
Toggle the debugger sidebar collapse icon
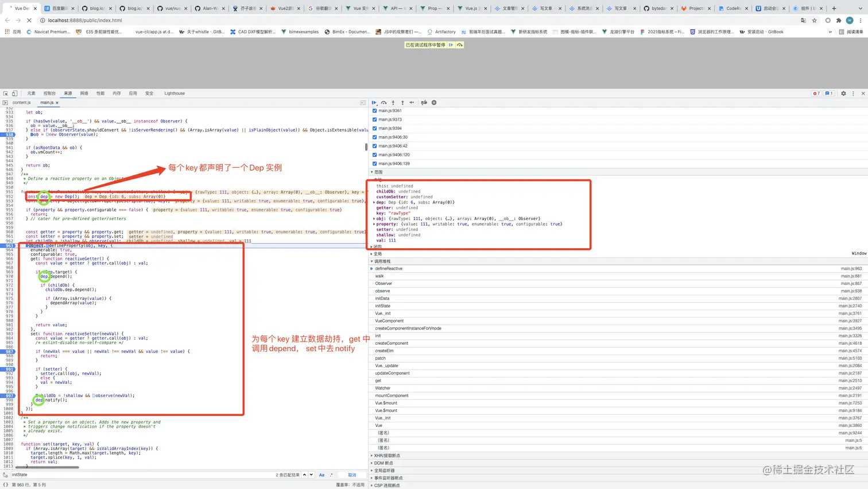(363, 103)
